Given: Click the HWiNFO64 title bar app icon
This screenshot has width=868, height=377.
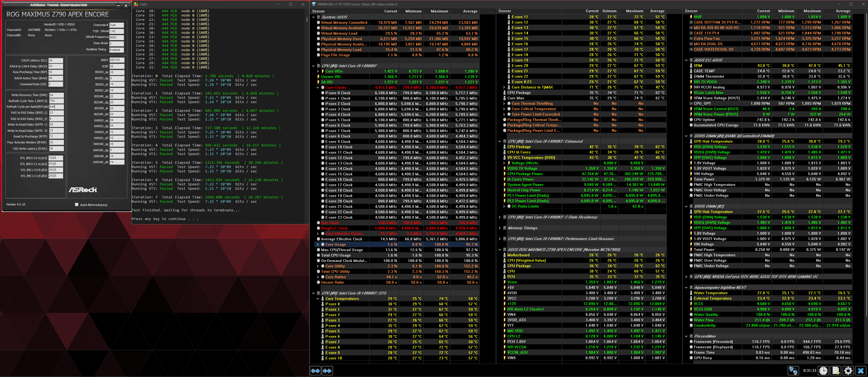Looking at the screenshot, I should click(314, 4).
